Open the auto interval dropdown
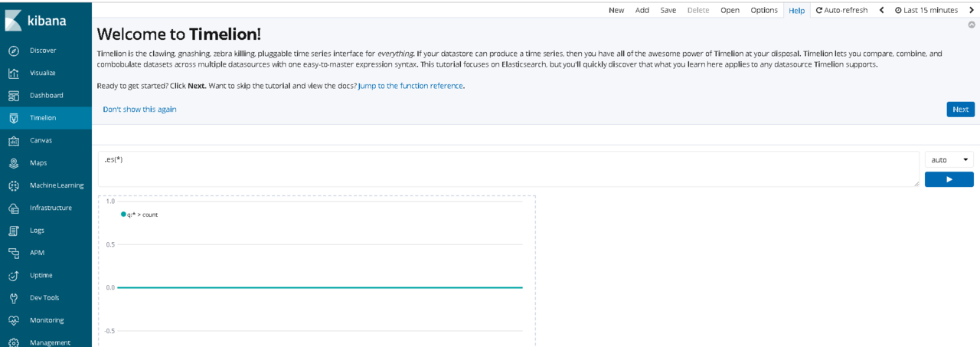 [x=949, y=160]
